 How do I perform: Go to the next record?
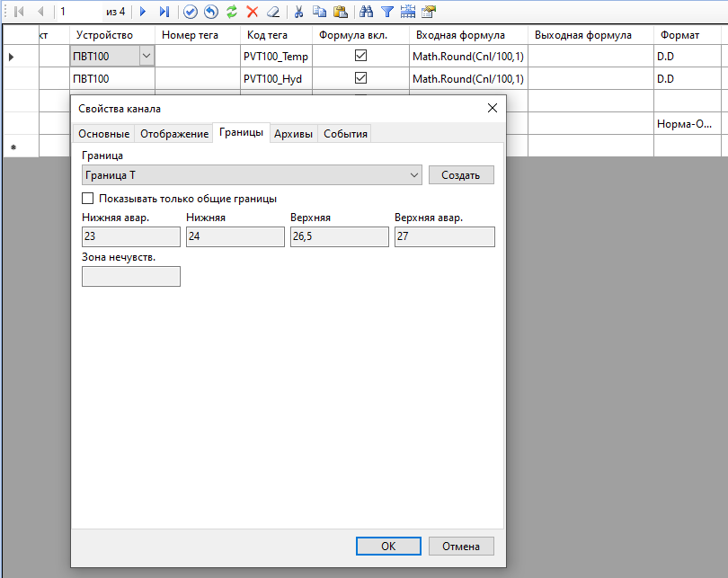tap(143, 12)
